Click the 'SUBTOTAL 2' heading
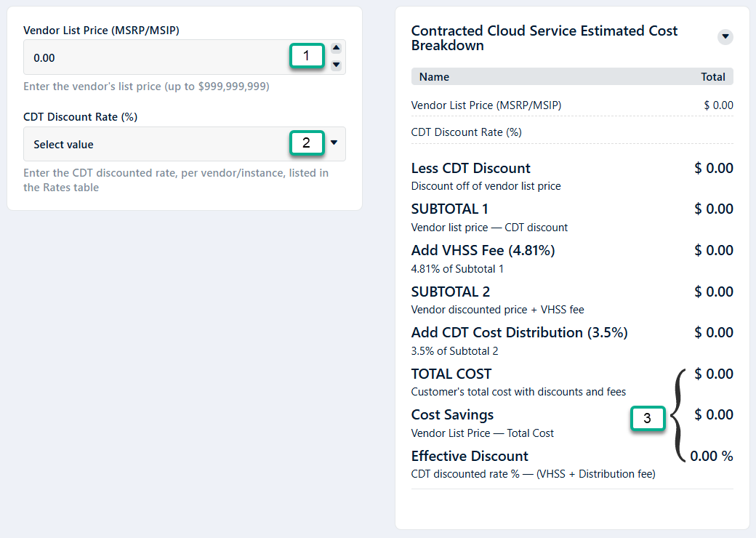756x538 pixels. tap(450, 292)
